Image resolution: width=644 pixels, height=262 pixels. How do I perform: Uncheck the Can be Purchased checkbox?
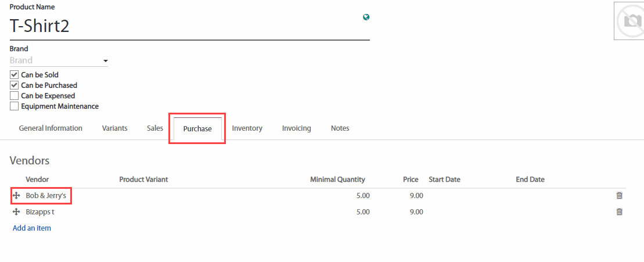coord(15,85)
